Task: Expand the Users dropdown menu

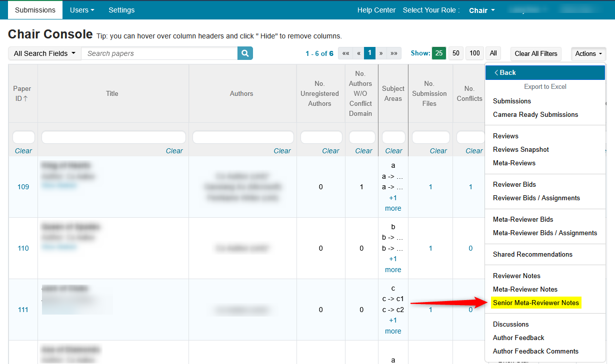Action: coord(82,10)
